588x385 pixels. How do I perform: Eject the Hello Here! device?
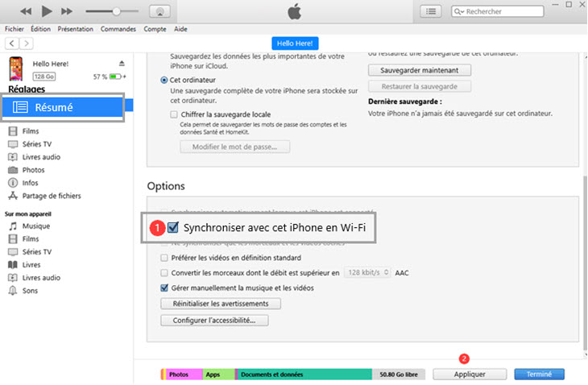click(122, 64)
